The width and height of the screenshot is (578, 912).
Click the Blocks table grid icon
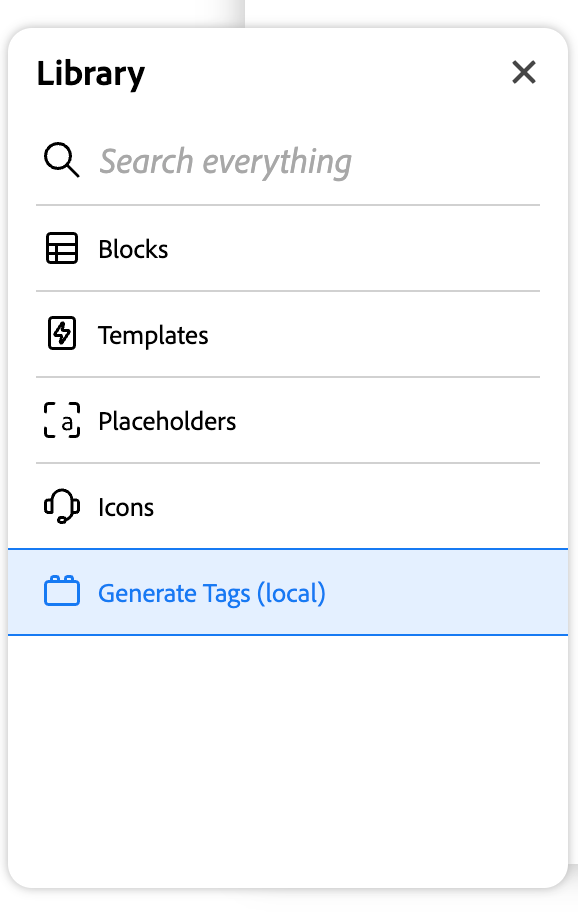62,248
